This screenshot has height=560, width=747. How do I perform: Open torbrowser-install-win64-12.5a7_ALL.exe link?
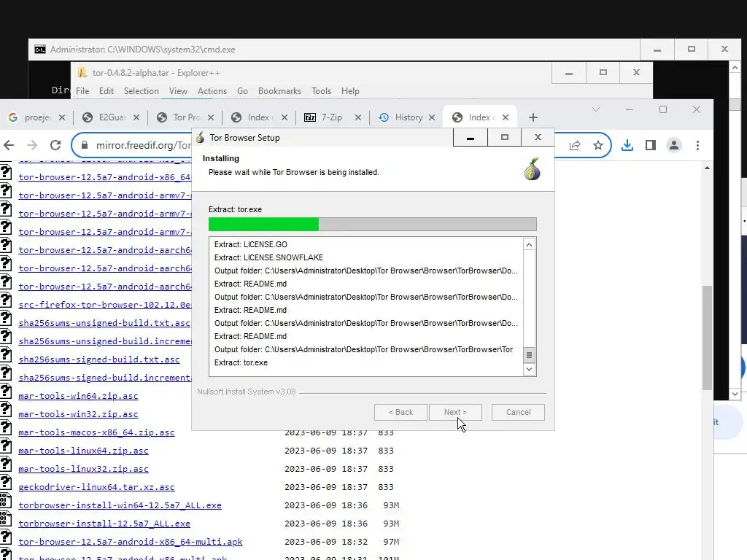click(x=120, y=505)
